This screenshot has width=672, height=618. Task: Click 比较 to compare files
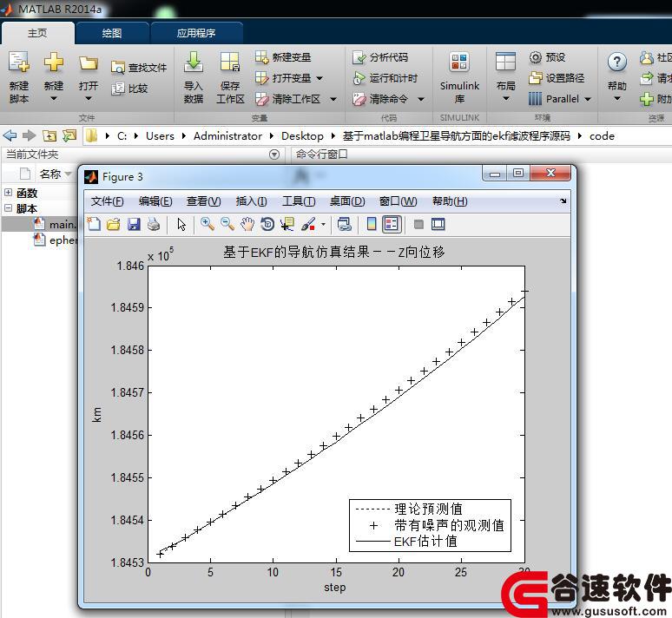click(129, 89)
